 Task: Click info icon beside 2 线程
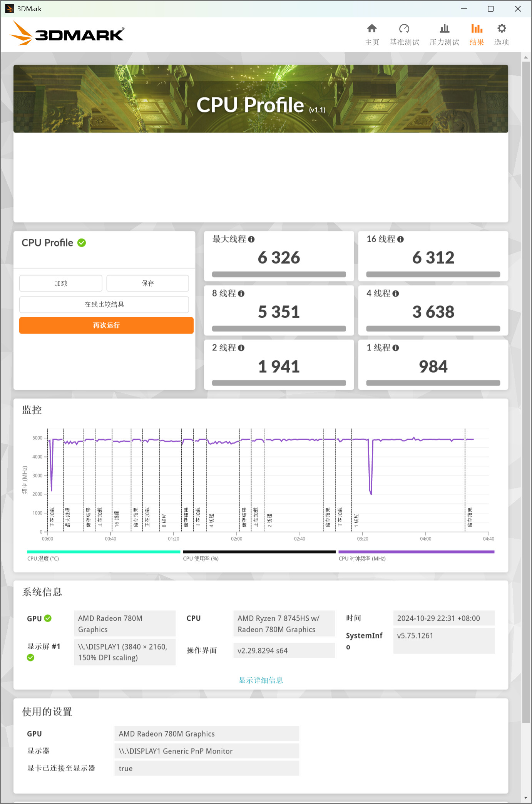[x=241, y=348]
